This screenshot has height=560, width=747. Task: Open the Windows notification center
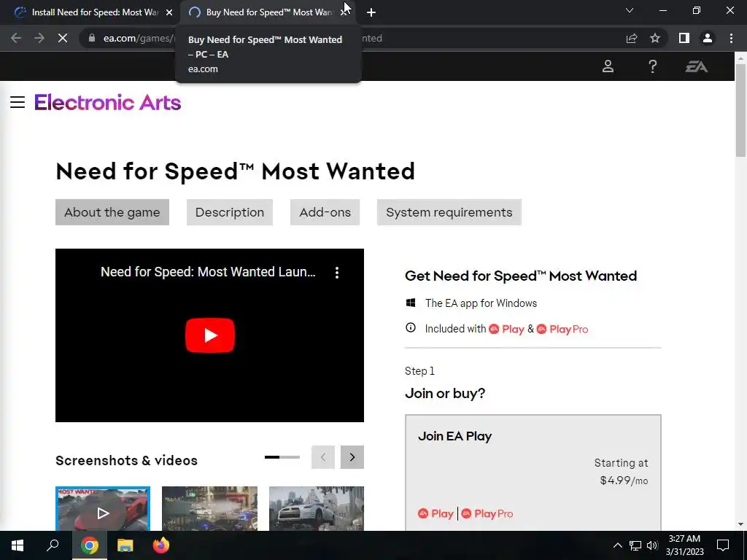723,545
